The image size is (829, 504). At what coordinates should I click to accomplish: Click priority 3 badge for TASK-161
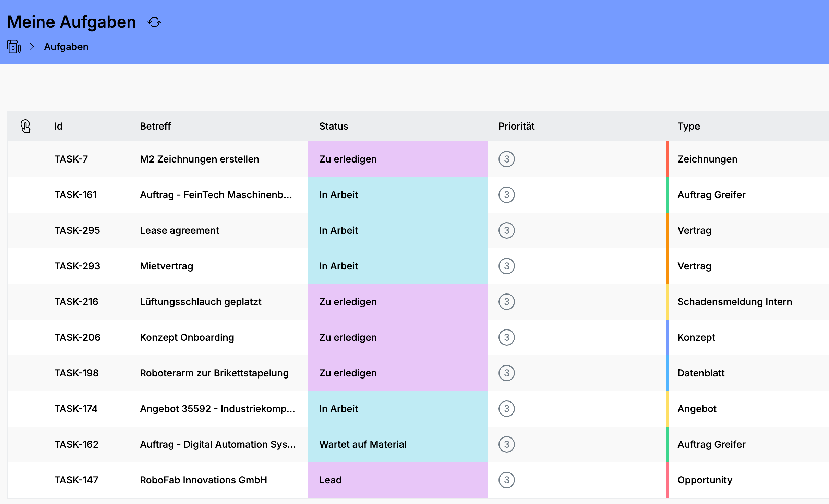506,195
